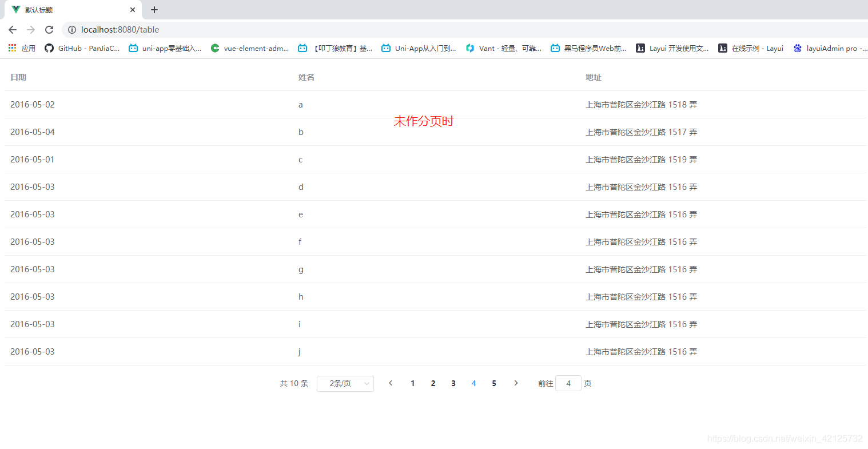Click name cell c
Viewport: 868px width, 449px height.
[x=301, y=160]
